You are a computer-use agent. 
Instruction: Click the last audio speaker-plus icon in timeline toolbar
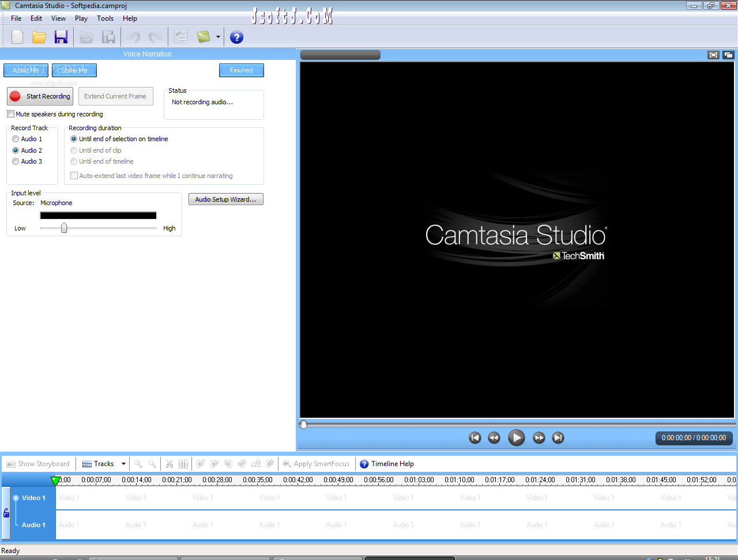click(270, 464)
